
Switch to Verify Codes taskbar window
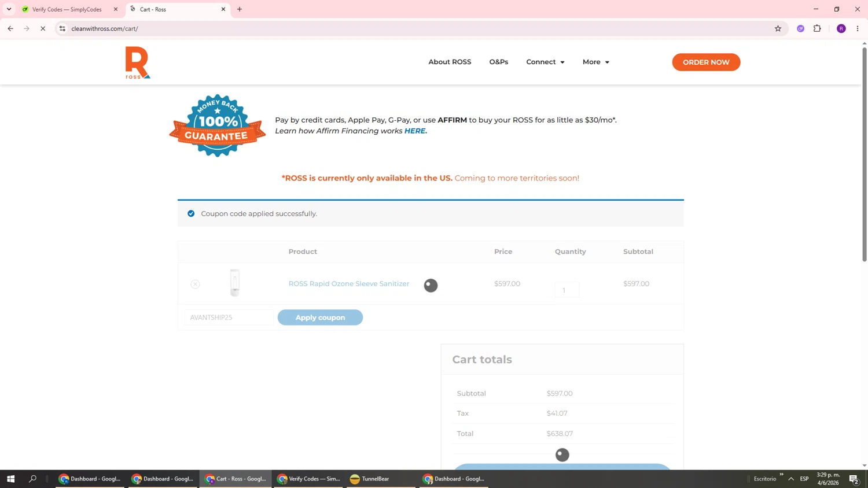308,479
